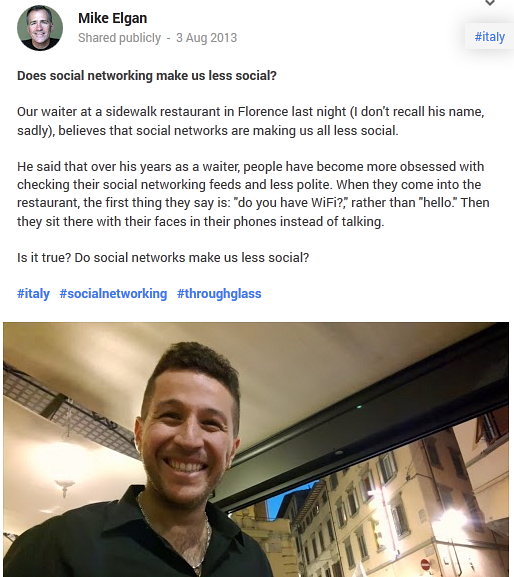
Task: Click the ceiling lamp in the photo
Action: (x=65, y=487)
